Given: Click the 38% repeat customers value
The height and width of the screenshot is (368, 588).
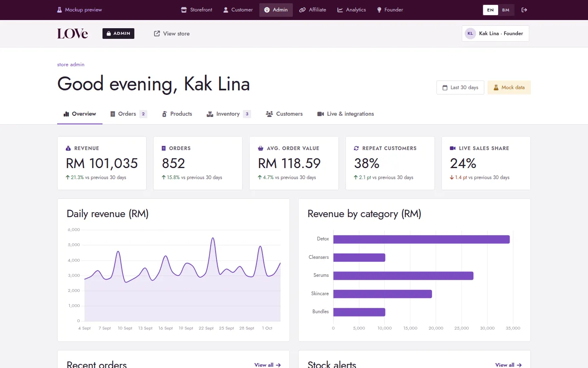Looking at the screenshot, I should pos(367,164).
